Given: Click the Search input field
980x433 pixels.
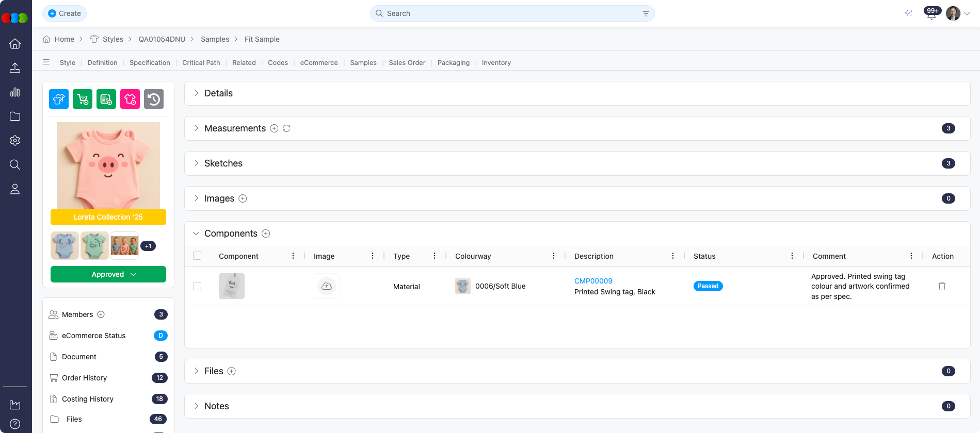Looking at the screenshot, I should (x=512, y=13).
